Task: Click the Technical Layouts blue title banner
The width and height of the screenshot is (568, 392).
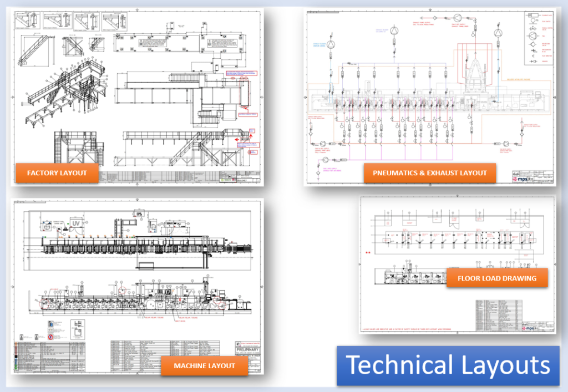Action: click(448, 365)
